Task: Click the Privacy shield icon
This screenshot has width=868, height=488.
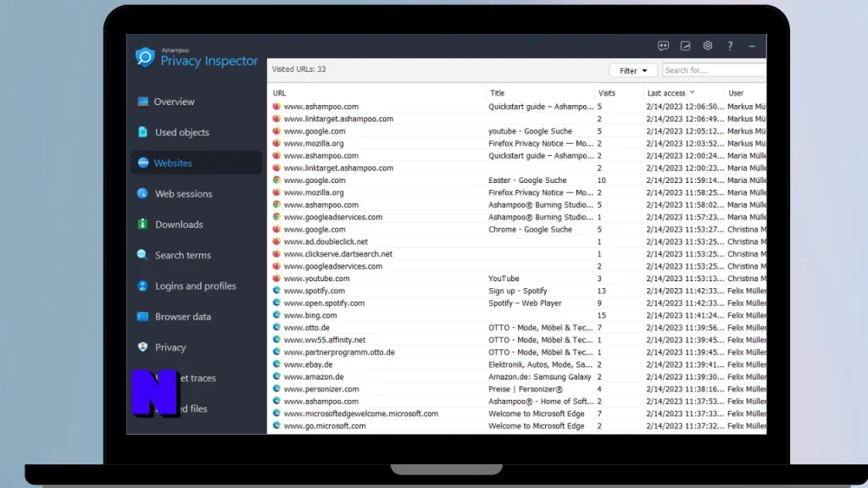Action: [142, 347]
